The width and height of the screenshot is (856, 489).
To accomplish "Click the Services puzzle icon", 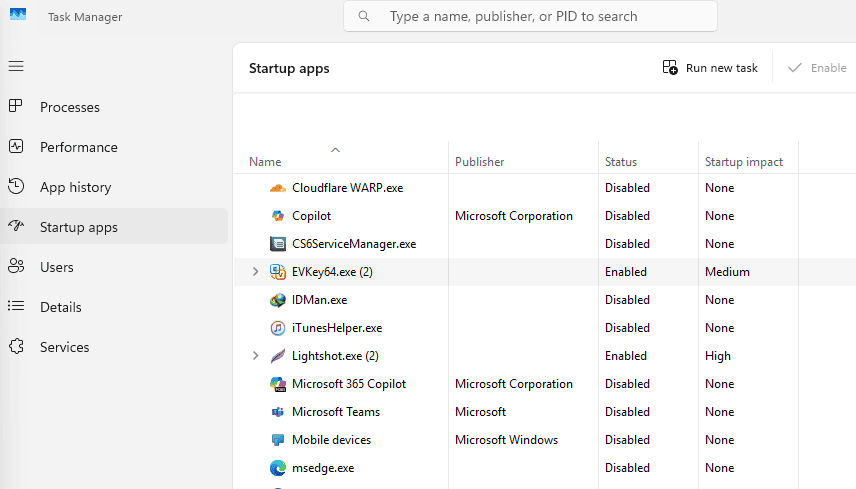I will pyautogui.click(x=16, y=346).
